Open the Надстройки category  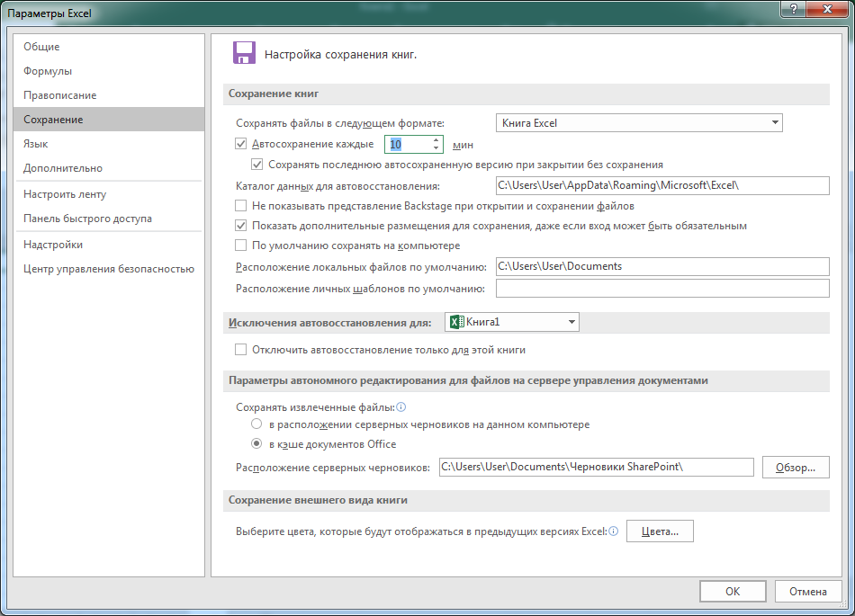click(x=109, y=245)
